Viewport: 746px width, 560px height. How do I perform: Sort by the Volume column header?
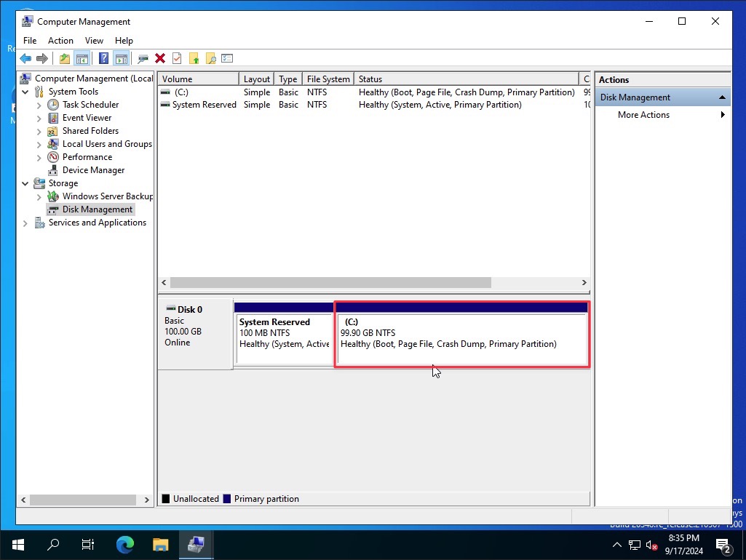tap(199, 79)
